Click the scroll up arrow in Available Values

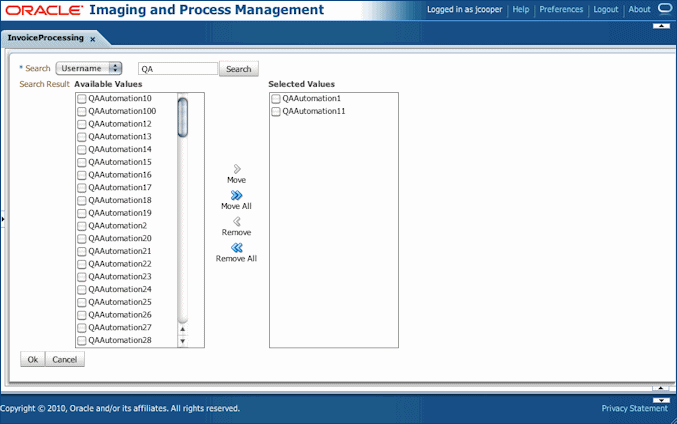point(183,329)
